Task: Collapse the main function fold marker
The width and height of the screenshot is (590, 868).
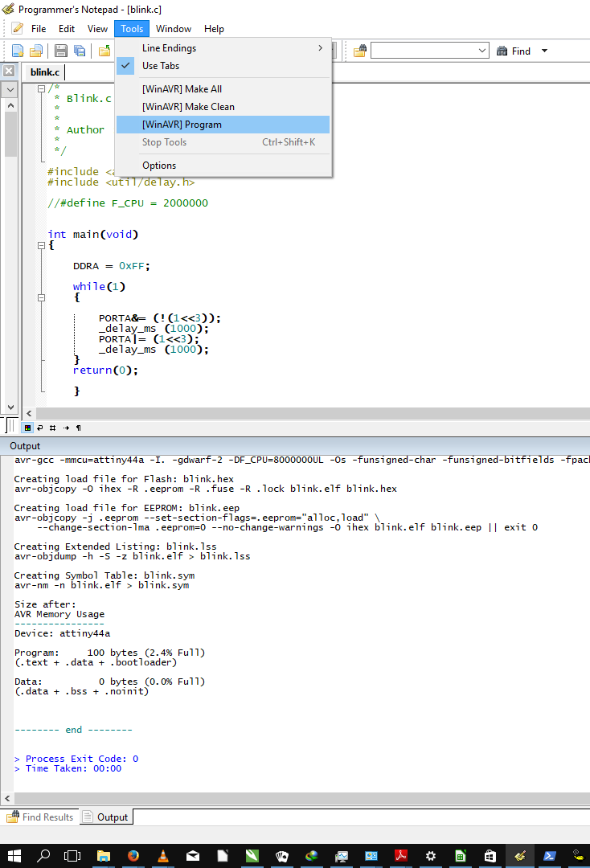Action: (41, 245)
